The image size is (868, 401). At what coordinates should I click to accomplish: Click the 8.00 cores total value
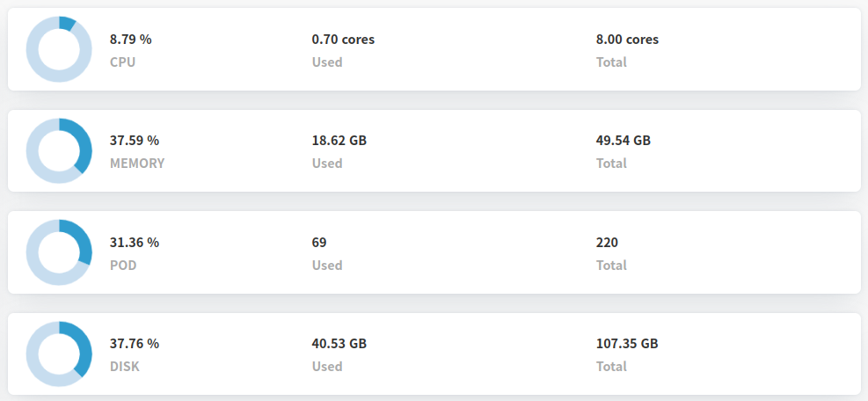(627, 40)
